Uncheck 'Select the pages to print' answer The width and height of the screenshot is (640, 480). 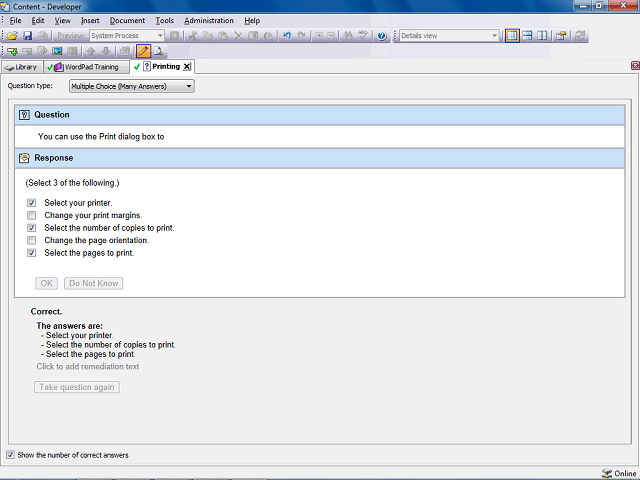tap(31, 253)
